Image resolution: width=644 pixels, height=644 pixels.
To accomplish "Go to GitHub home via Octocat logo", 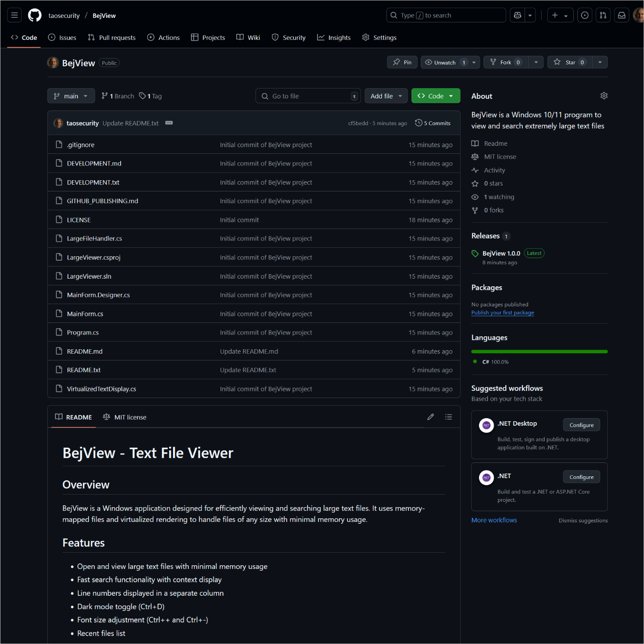I will (34, 15).
